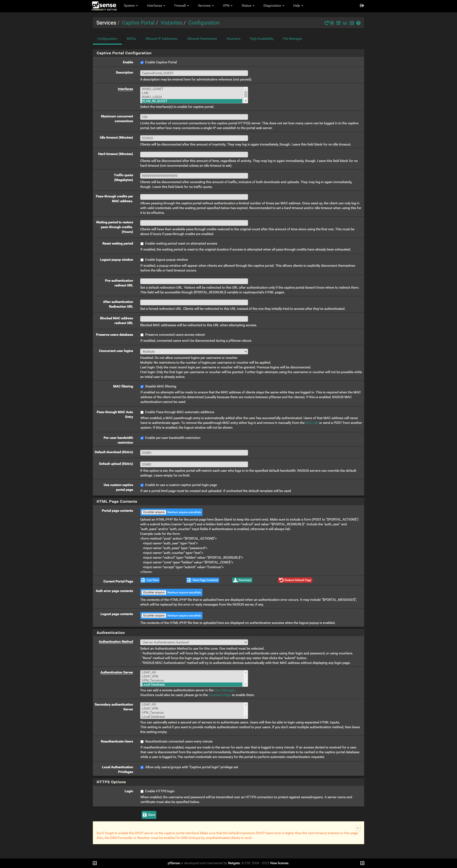Check Reauthenticate connected users every minute

click(142, 742)
